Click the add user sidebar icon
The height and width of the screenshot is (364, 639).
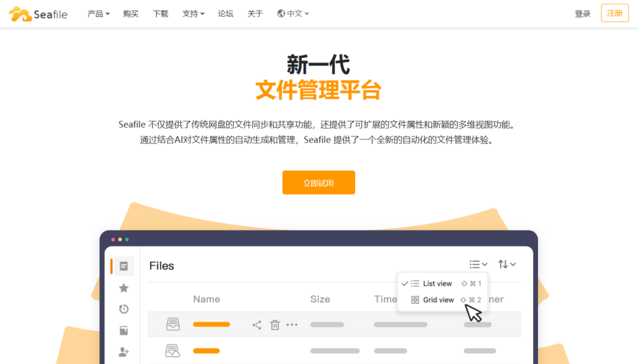[124, 352]
